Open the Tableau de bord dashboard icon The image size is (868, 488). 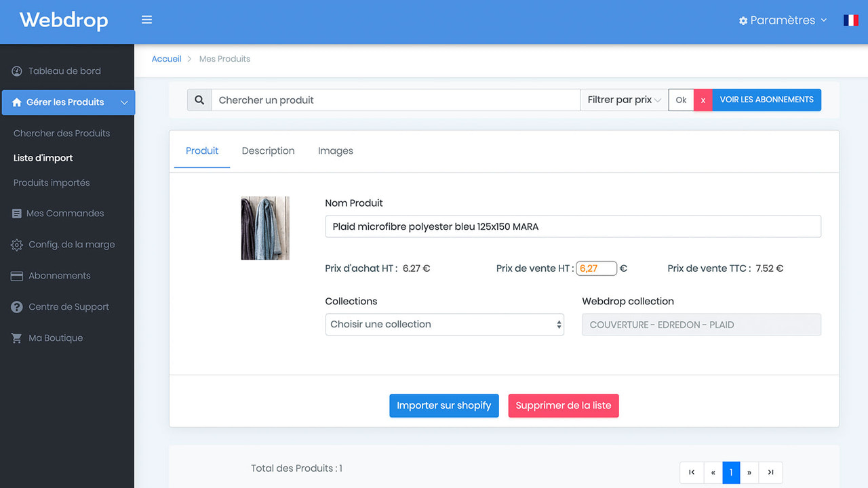tap(15, 70)
